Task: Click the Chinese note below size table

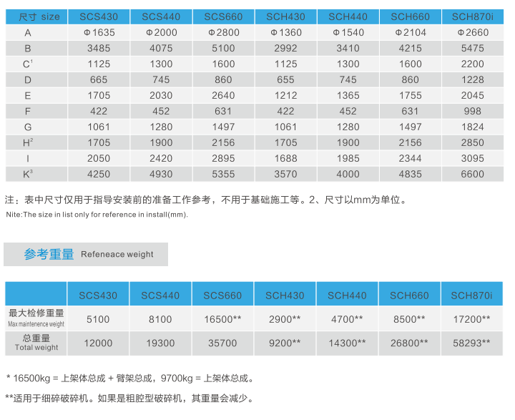Action: [x=206, y=200]
